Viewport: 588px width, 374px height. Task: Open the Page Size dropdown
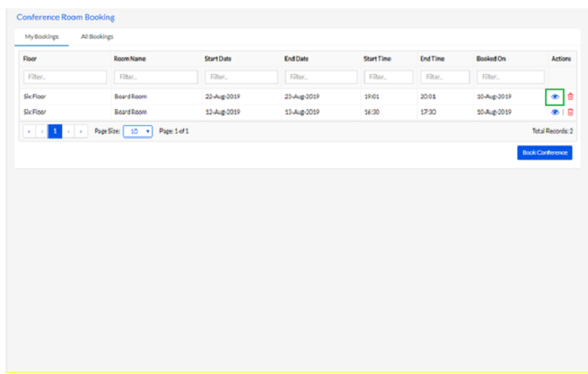click(x=138, y=131)
